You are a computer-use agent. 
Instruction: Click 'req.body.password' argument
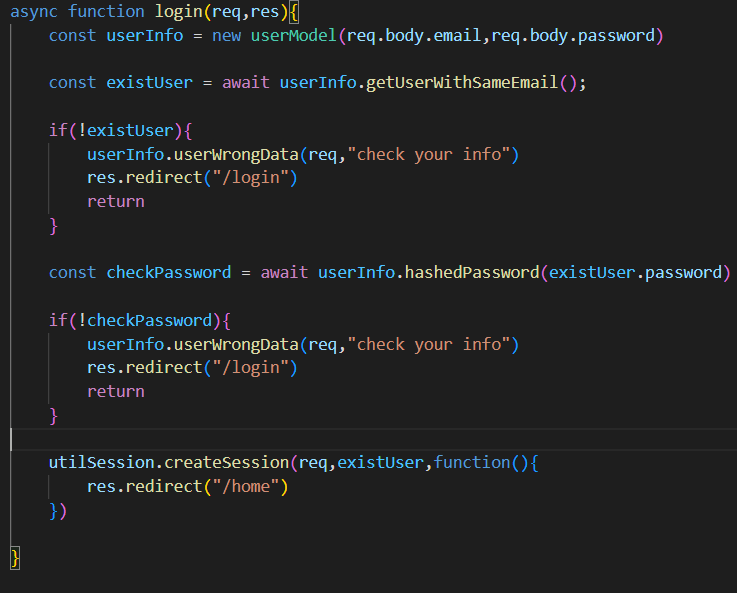pyautogui.click(x=573, y=36)
